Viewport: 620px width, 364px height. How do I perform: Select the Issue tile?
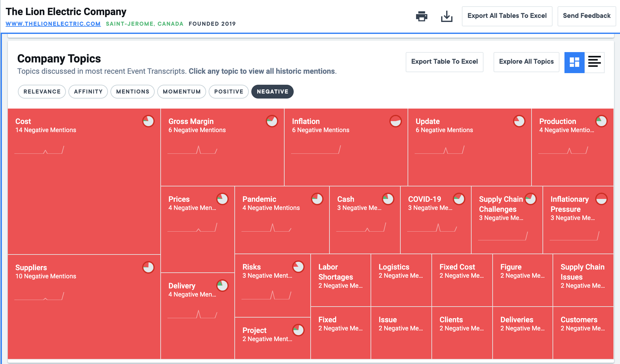coord(401,333)
